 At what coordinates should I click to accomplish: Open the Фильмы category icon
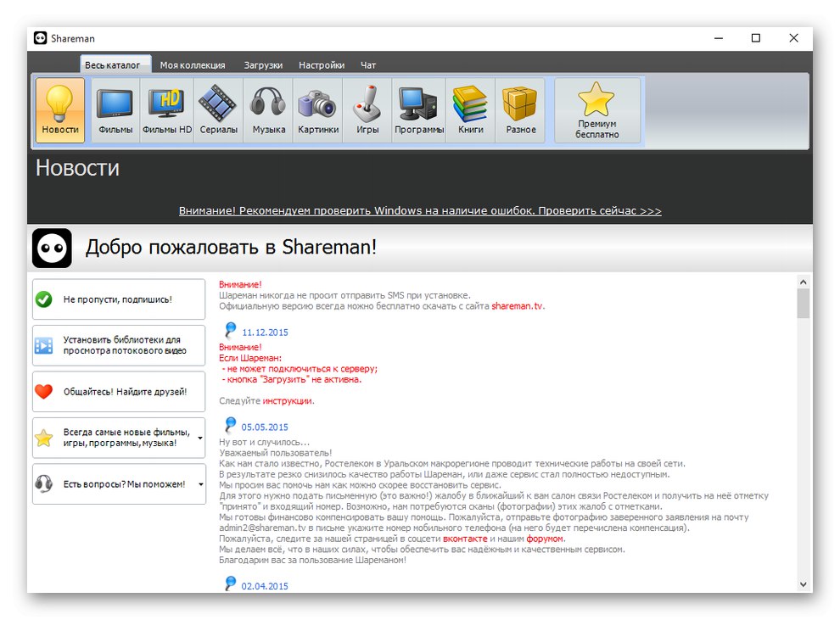click(x=115, y=110)
